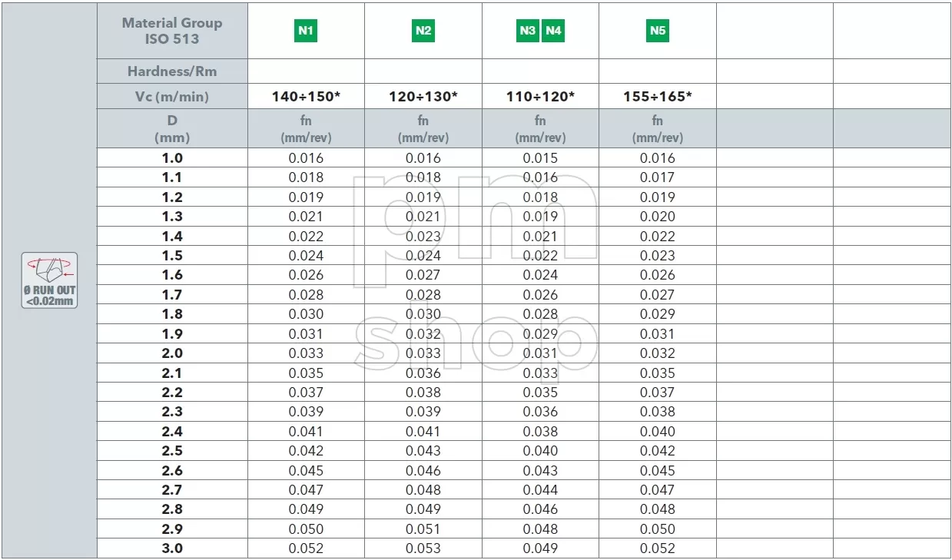Click N3 N4 feed value for diameter 1.0

pyautogui.click(x=540, y=158)
